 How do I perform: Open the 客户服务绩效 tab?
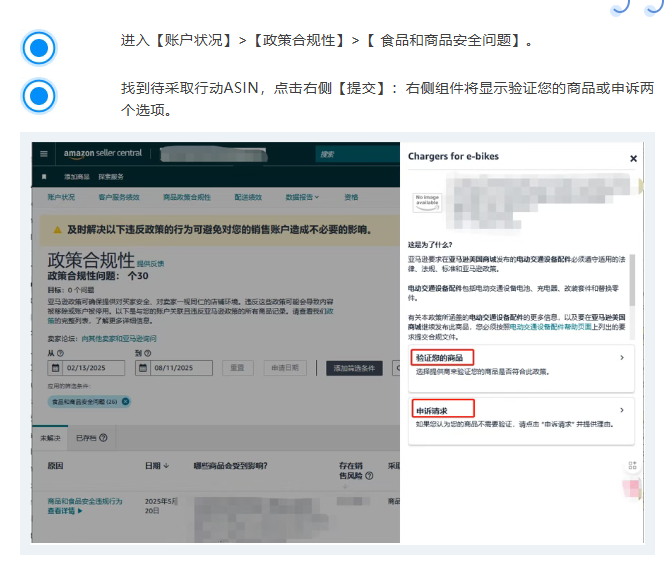point(119,197)
